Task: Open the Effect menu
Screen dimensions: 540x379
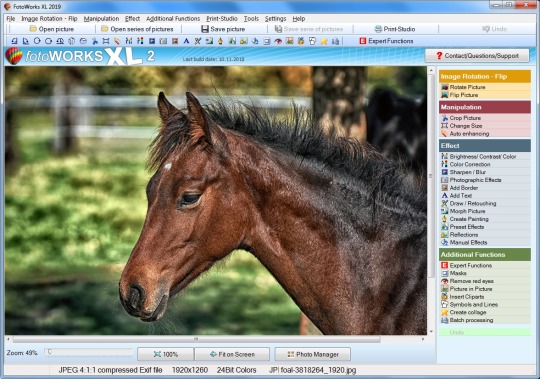Action: pyautogui.click(x=132, y=19)
